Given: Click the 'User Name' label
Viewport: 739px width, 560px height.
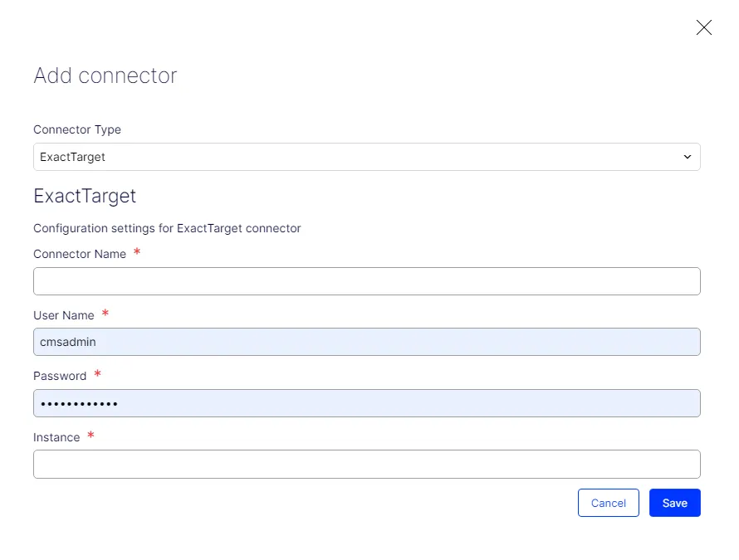Looking at the screenshot, I should 64,315.
